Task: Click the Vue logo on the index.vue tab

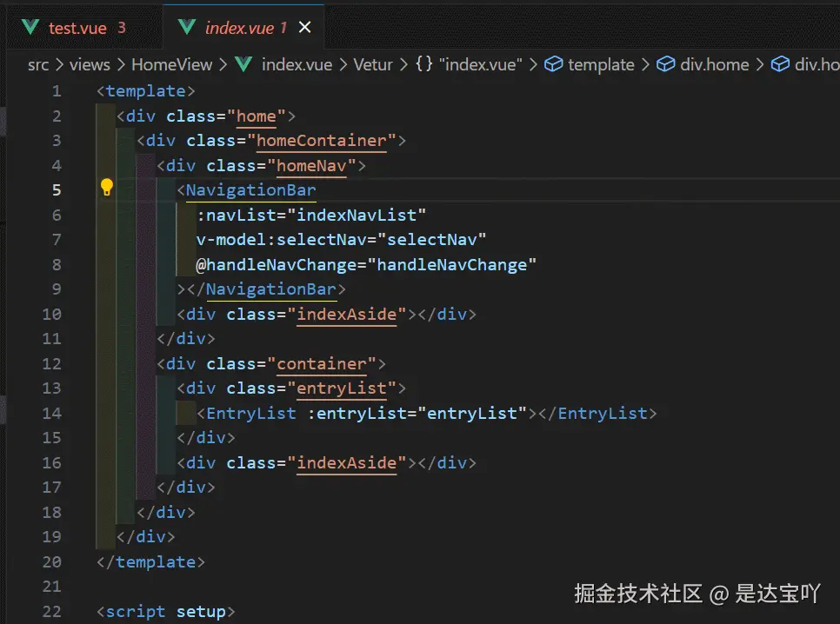Action: (186, 27)
